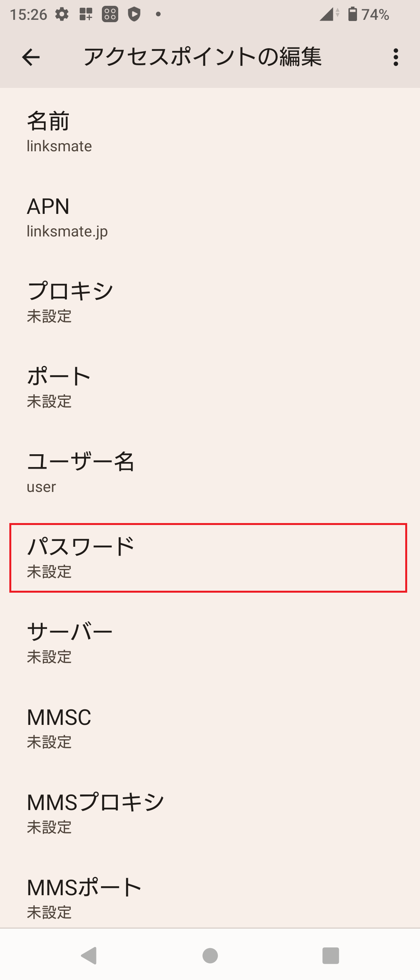
Task: Tap the signal strength icon
Action: coord(329,14)
